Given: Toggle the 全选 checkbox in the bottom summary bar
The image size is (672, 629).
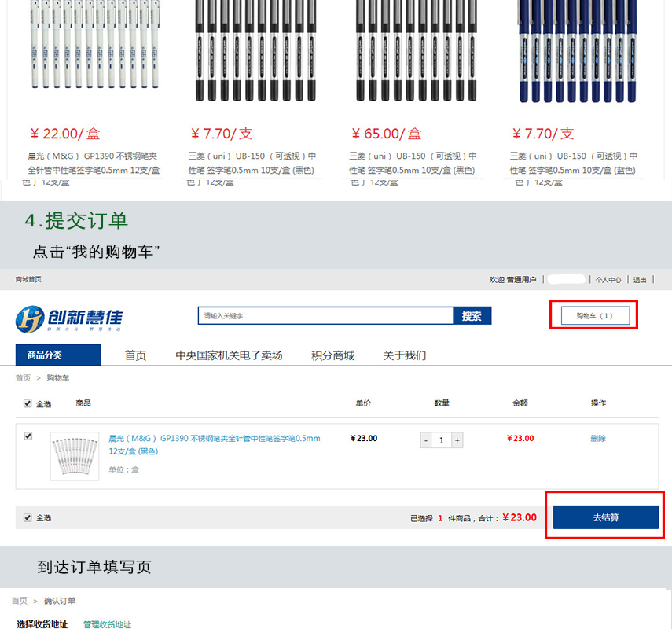Looking at the screenshot, I should tap(28, 517).
